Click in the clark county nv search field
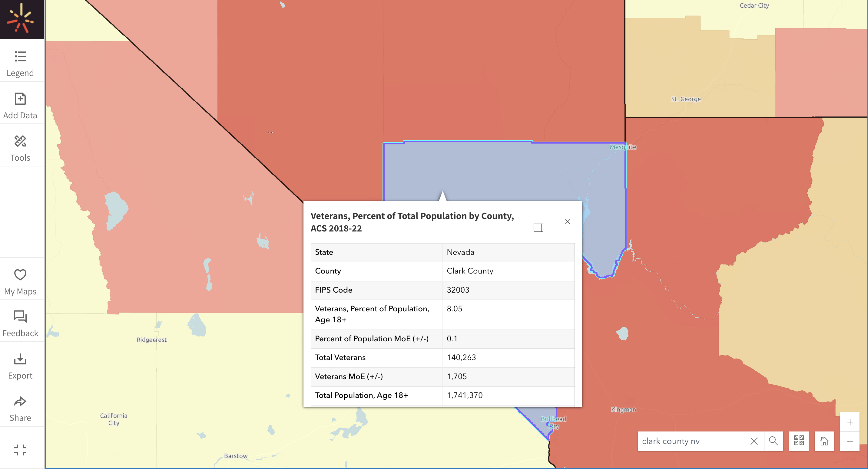The image size is (868, 469). click(x=692, y=441)
